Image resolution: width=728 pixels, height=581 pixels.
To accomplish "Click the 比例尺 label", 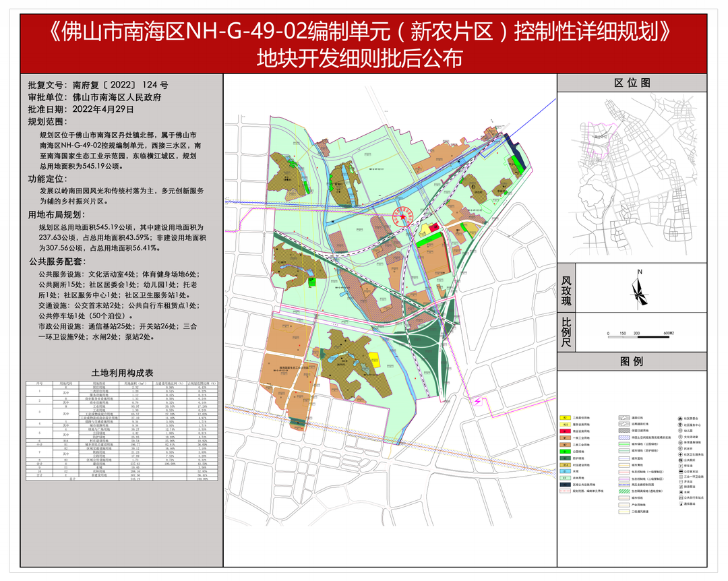I will pos(566,332).
